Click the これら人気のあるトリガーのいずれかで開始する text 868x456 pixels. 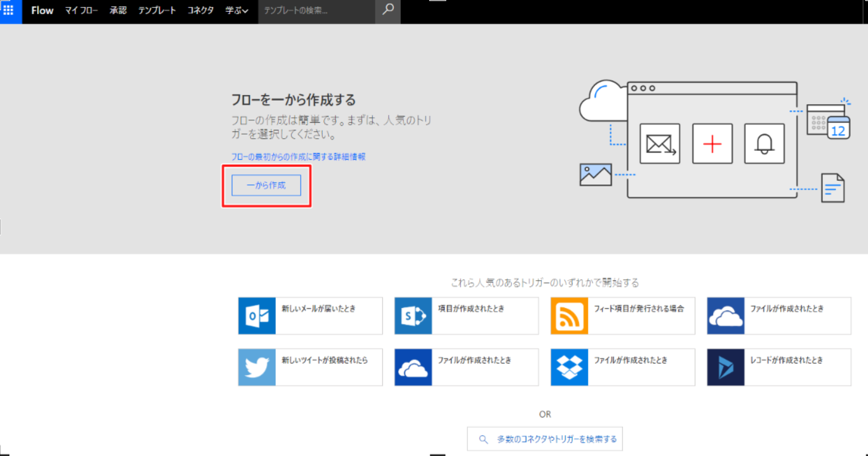(x=545, y=283)
